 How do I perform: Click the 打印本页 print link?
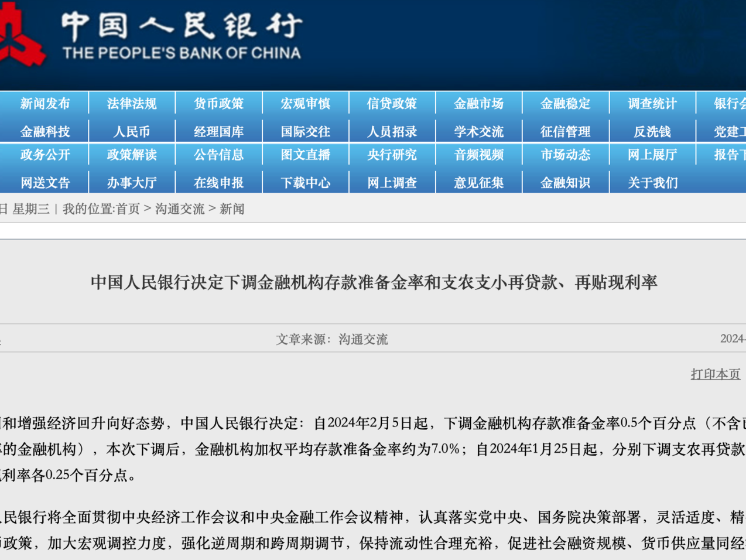pyautogui.click(x=716, y=374)
